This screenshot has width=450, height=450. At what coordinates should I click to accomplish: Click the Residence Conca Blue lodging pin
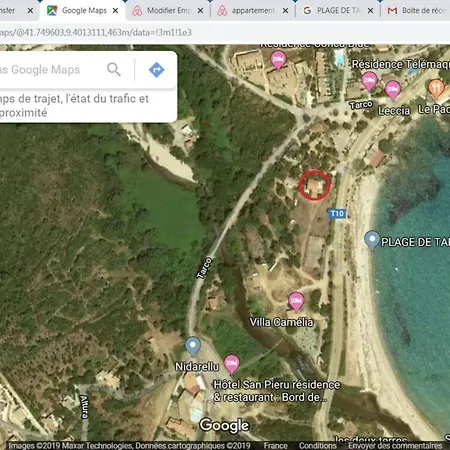[x=278, y=60]
